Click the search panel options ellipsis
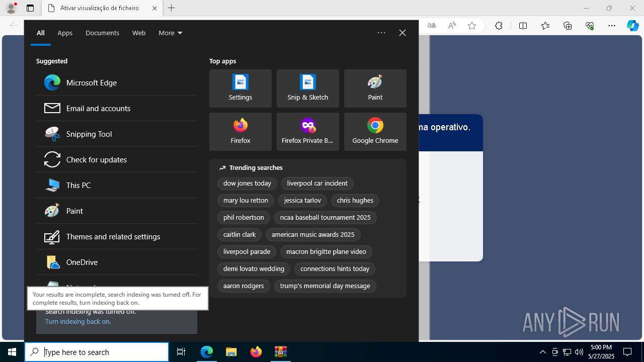The height and width of the screenshot is (362, 644). click(381, 33)
